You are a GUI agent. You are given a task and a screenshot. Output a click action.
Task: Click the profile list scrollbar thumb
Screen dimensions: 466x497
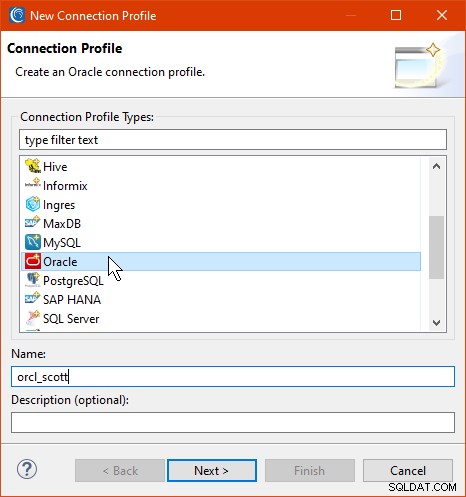436,247
